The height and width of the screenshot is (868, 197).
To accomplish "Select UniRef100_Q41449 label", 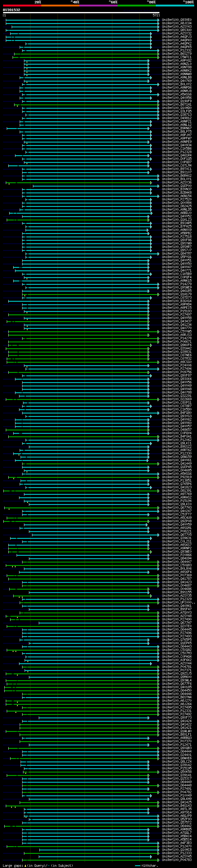I will coord(177,464).
